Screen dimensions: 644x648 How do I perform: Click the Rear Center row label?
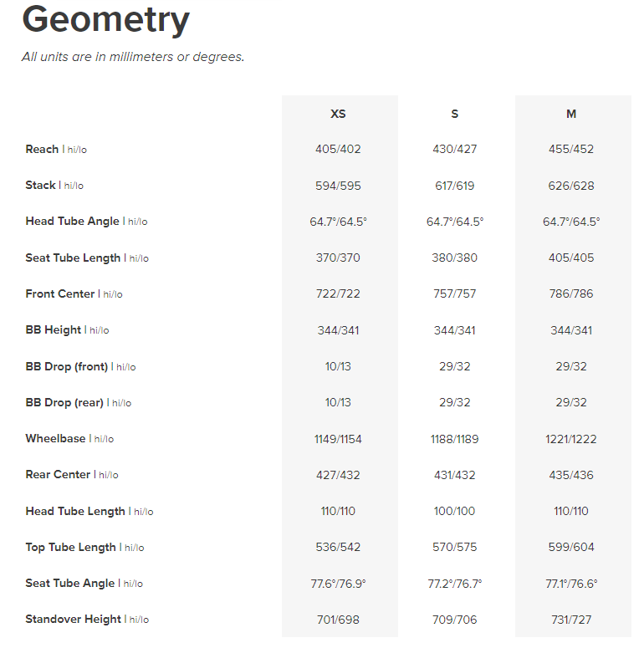pyautogui.click(x=58, y=474)
